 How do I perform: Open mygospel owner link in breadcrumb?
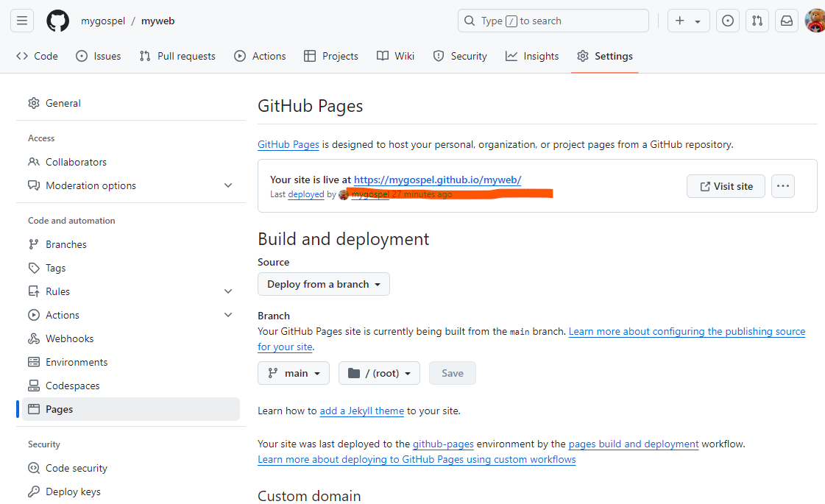(103, 21)
